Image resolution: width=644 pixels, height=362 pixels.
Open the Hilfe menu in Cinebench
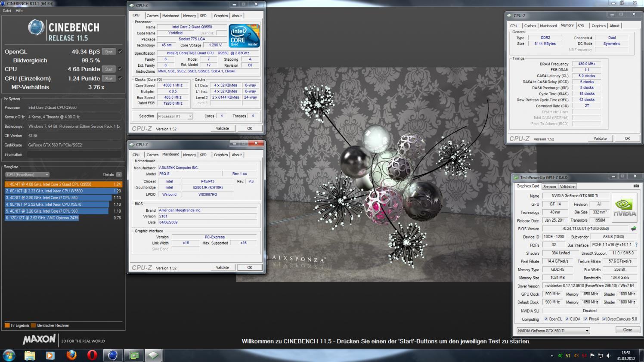(19, 11)
